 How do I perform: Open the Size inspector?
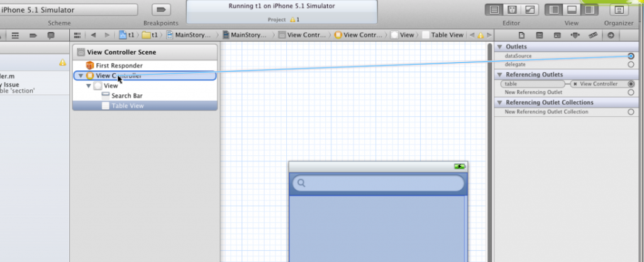point(592,35)
